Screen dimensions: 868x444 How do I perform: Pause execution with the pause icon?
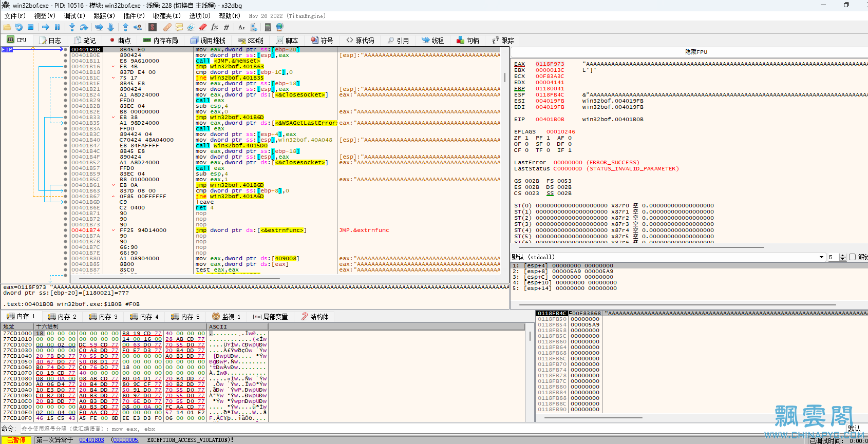coord(57,27)
